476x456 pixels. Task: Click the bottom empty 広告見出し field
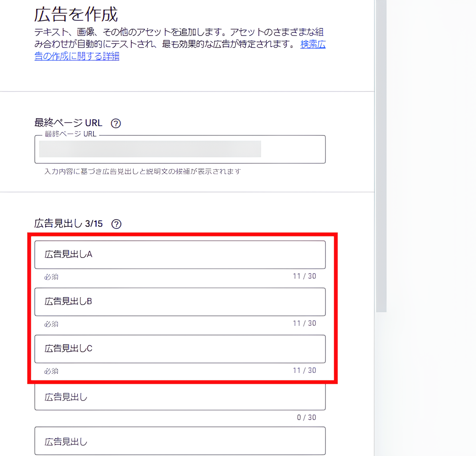click(180, 441)
